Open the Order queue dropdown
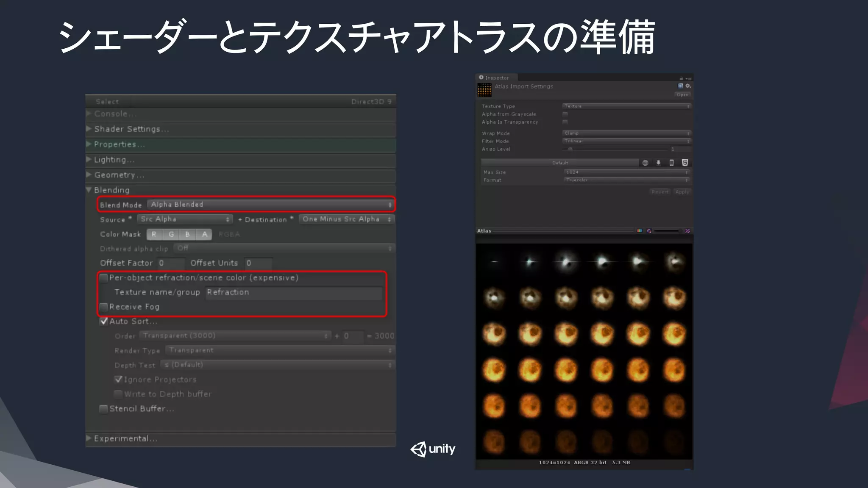This screenshot has height=488, width=868. tap(235, 335)
